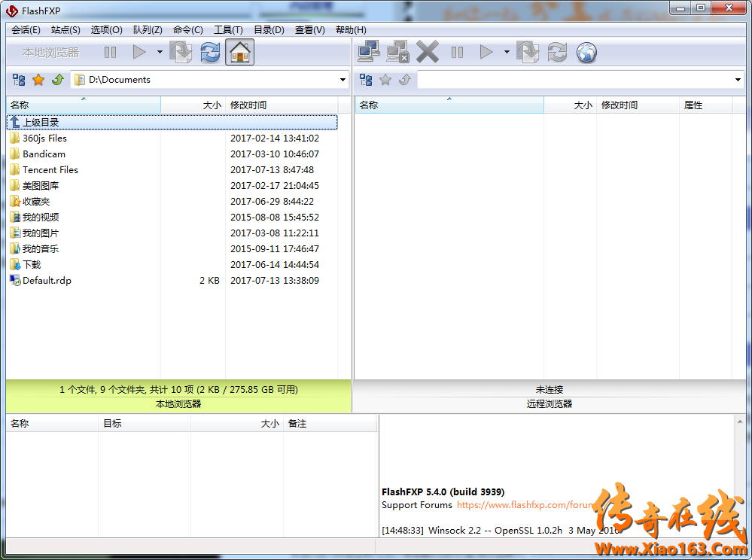
Task: Sort remote list by 名称 column
Action: (449, 105)
